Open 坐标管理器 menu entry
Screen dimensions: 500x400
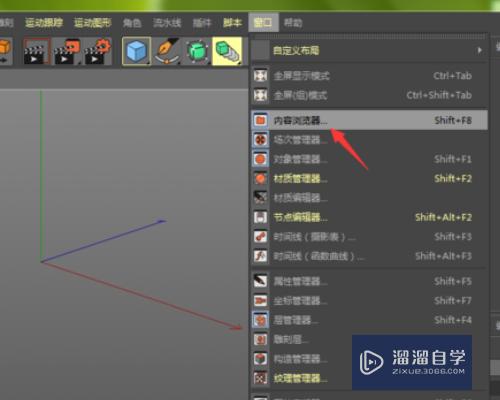[369, 301]
